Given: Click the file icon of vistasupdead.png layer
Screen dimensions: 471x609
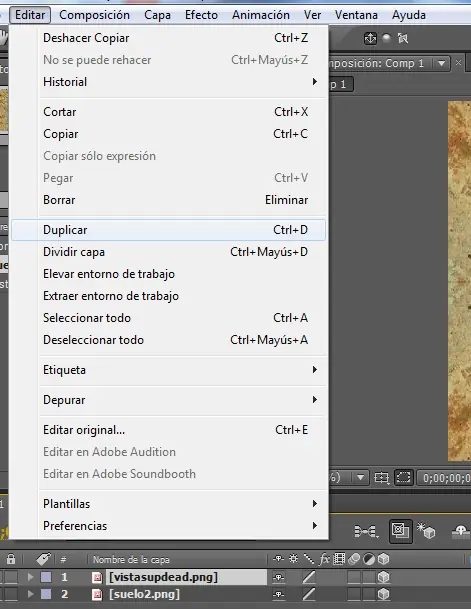Looking at the screenshot, I should [x=97, y=578].
